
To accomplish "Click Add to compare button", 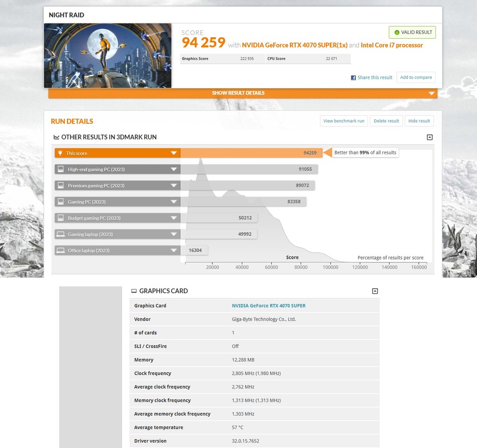I will pyautogui.click(x=416, y=77).
